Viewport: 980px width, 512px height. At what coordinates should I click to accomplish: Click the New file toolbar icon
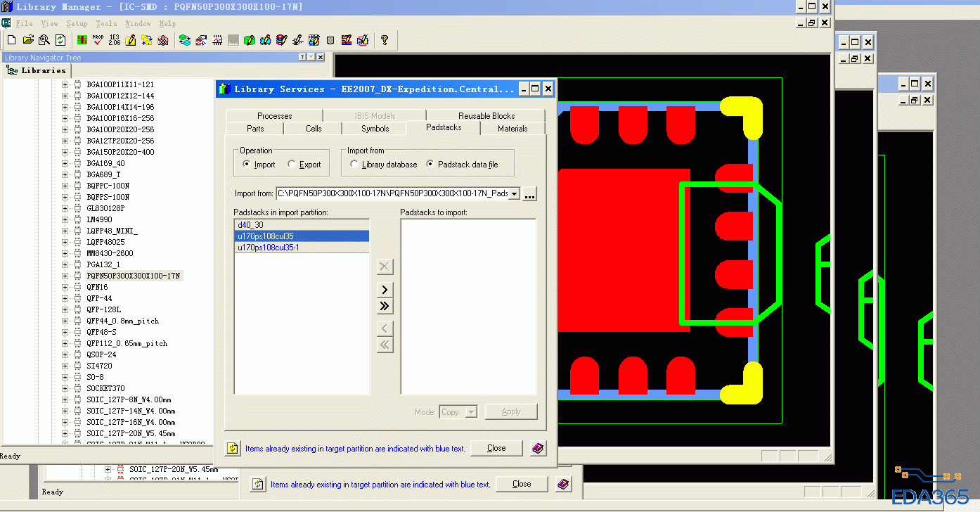(11, 40)
